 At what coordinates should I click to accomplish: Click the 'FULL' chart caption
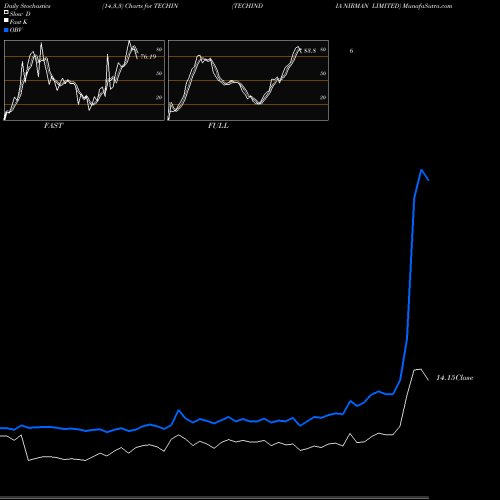click(218, 126)
